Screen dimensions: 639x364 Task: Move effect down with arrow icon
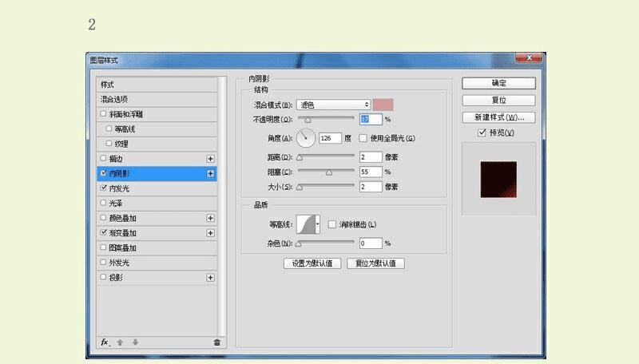click(x=135, y=342)
